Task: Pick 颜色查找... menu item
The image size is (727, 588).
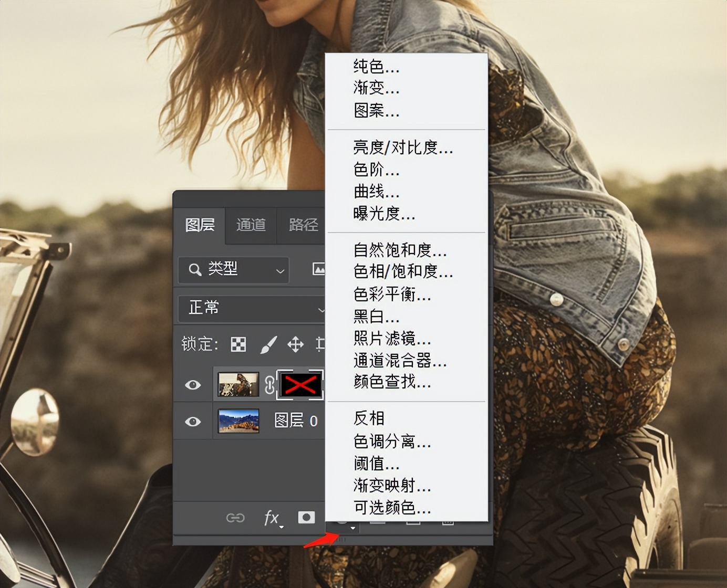Action: pyautogui.click(x=392, y=382)
